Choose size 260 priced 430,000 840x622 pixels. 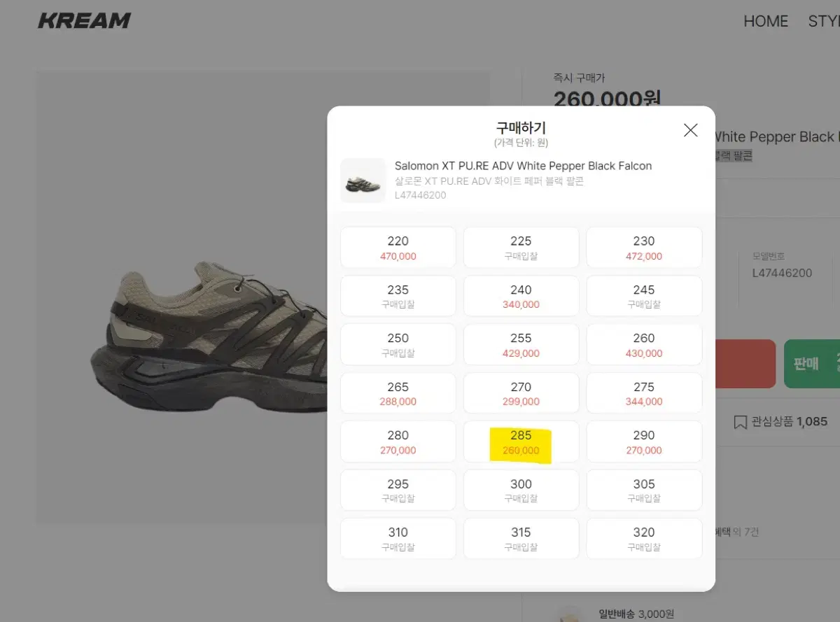pyautogui.click(x=644, y=345)
